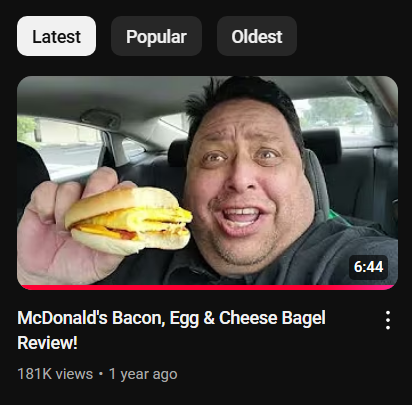
Task: Click the car headrest behind the man
Action: [x=322, y=146]
